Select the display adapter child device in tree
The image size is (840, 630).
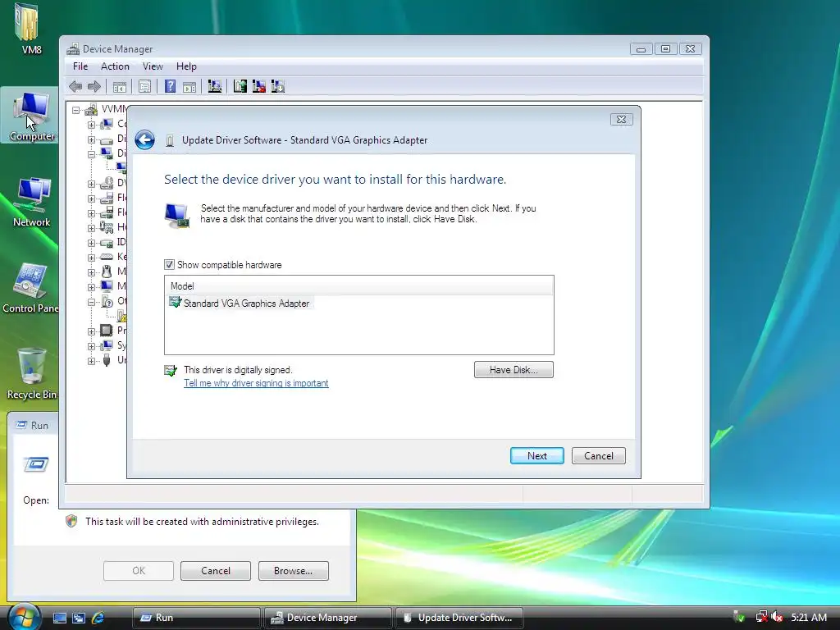click(121, 167)
